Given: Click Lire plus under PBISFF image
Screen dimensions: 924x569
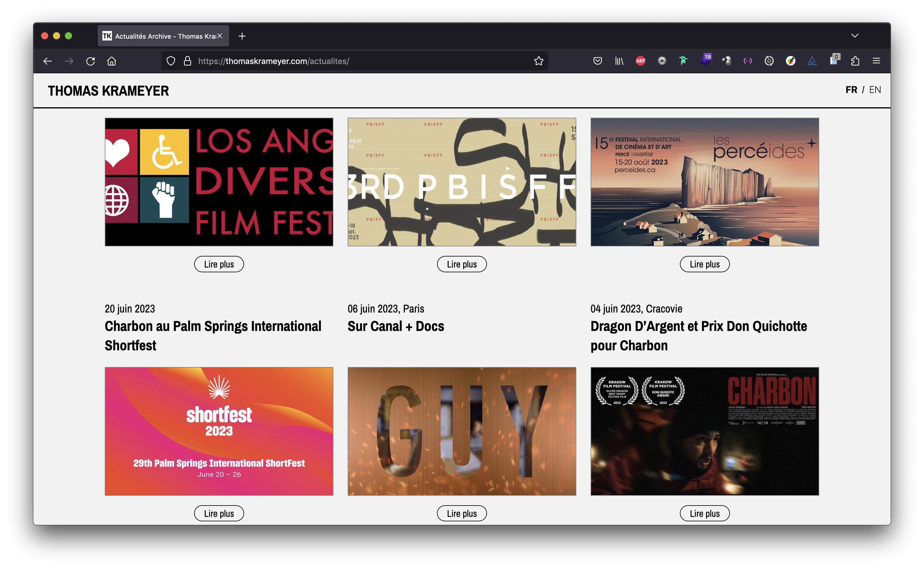Looking at the screenshot, I should click(462, 264).
